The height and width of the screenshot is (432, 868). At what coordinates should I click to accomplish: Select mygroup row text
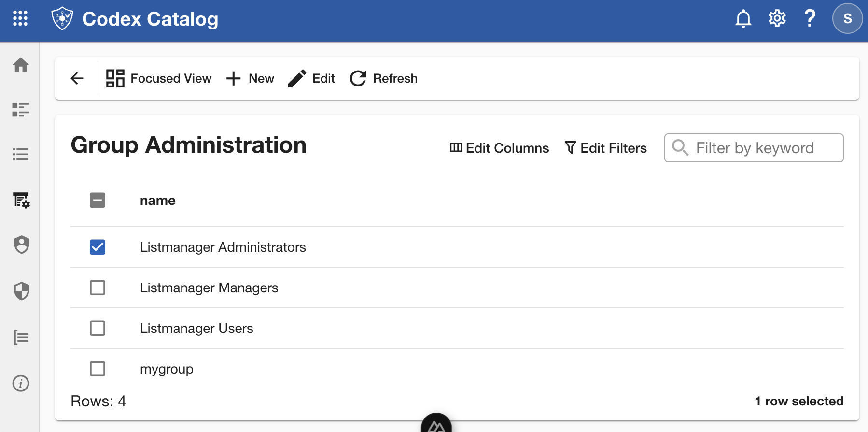[167, 370]
